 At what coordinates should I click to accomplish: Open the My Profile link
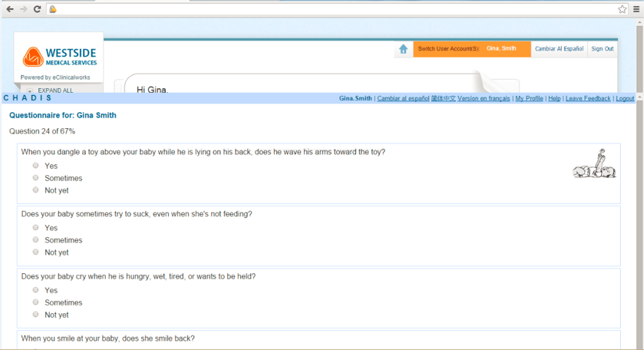(529, 98)
